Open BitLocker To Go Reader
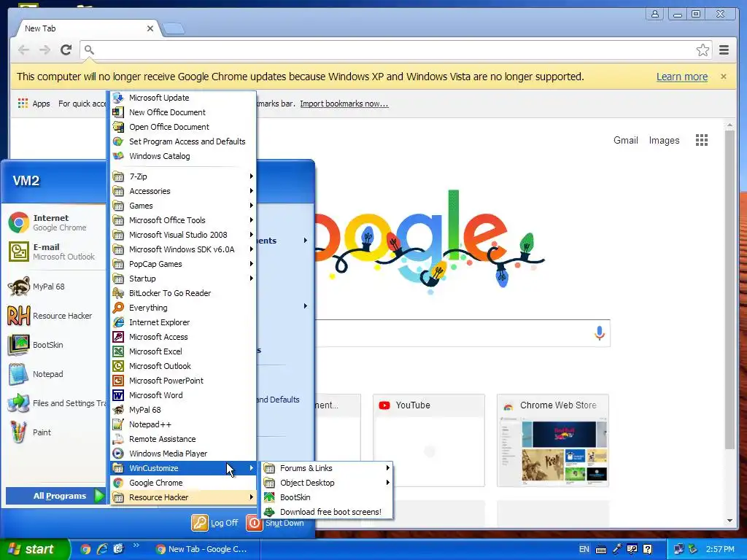Image resolution: width=747 pixels, height=560 pixels. [x=183, y=293]
